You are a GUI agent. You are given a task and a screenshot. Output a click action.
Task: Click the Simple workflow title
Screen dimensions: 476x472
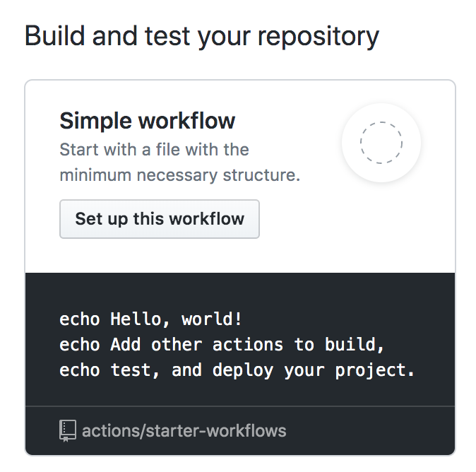[x=147, y=121]
